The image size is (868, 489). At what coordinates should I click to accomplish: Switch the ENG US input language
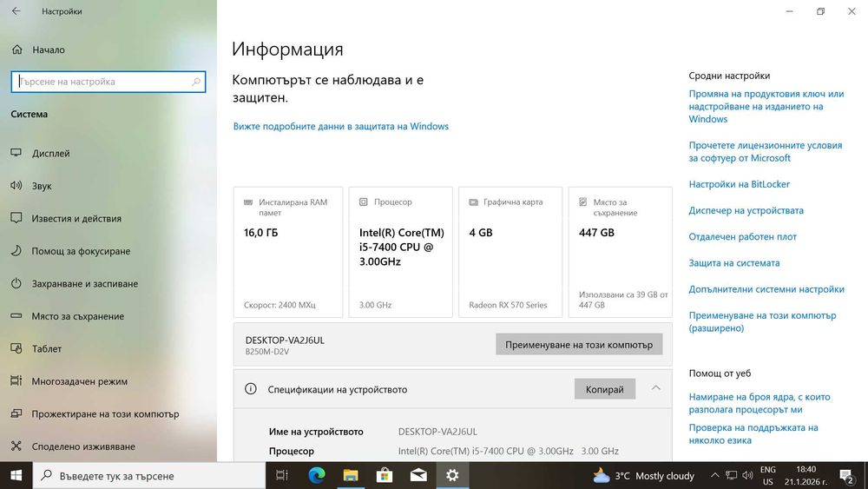point(768,476)
